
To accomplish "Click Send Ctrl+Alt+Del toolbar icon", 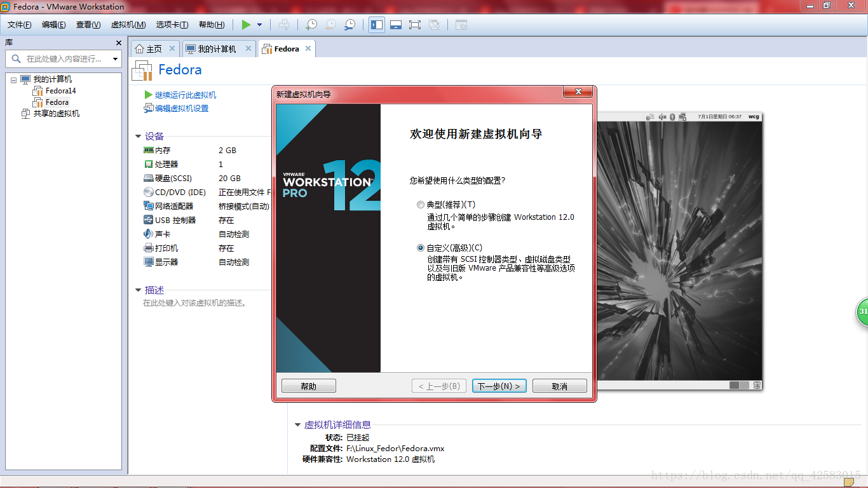I will (284, 25).
